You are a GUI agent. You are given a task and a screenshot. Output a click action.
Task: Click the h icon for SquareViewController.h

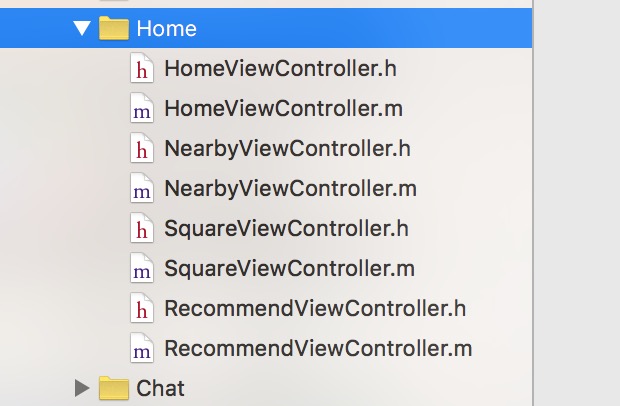click(143, 229)
